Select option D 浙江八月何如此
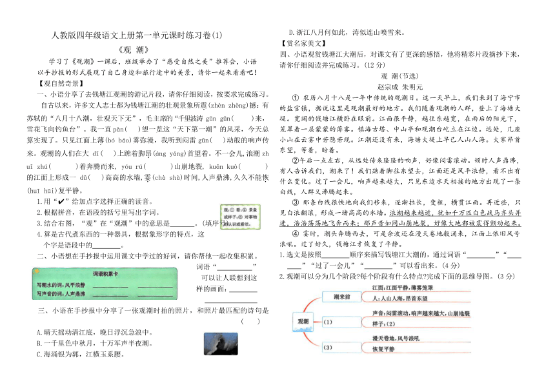555x392 pixels. (x=347, y=32)
